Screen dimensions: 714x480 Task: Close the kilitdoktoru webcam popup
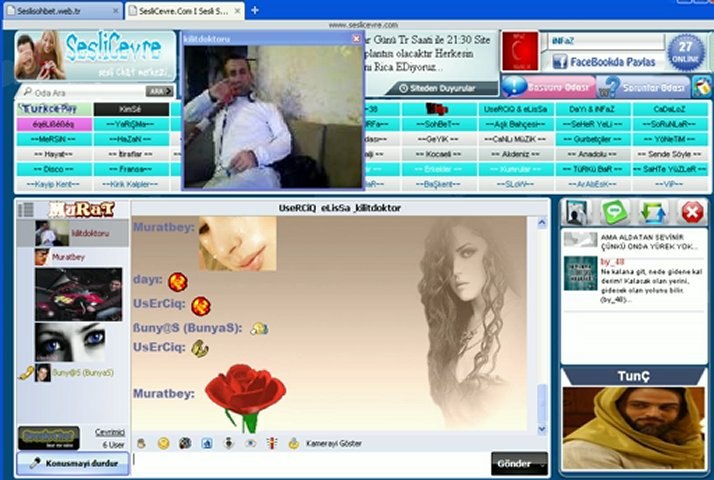357,39
